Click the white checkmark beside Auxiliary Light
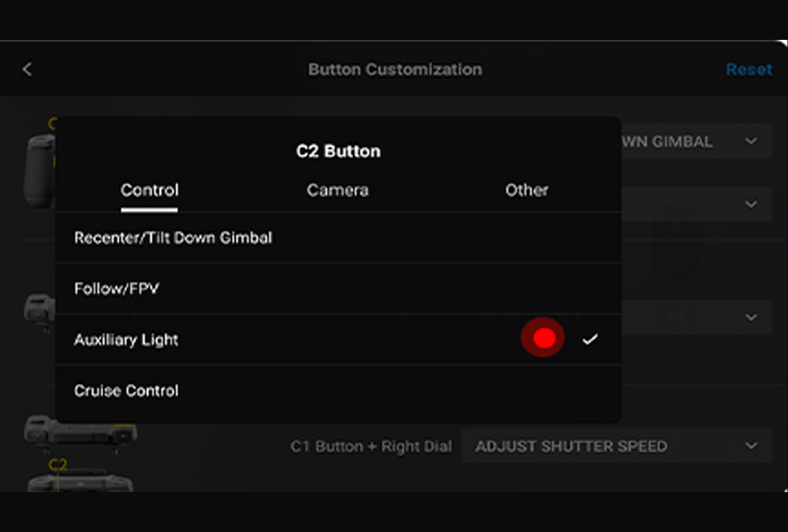This screenshot has width=788, height=532. pos(590,340)
